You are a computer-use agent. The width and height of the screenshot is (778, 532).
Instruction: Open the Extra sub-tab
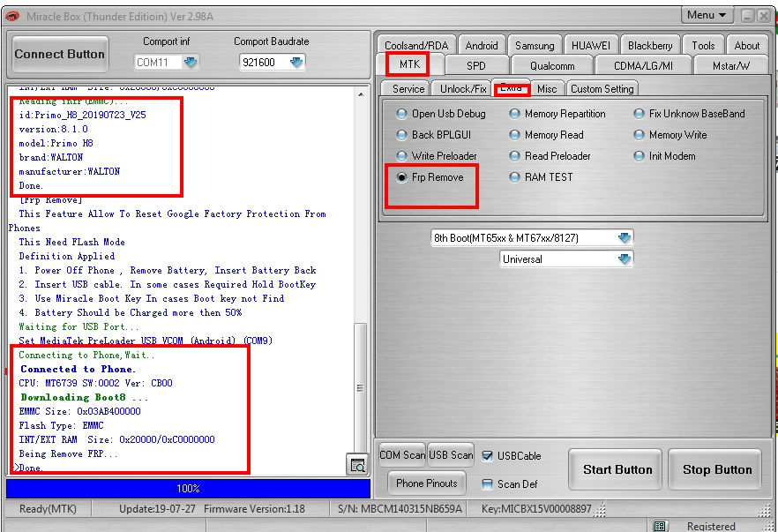tap(511, 88)
